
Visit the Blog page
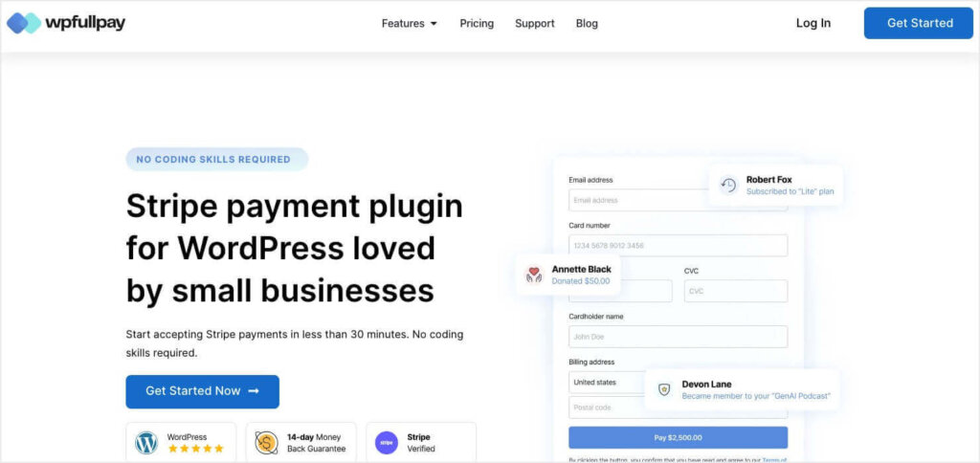click(587, 23)
